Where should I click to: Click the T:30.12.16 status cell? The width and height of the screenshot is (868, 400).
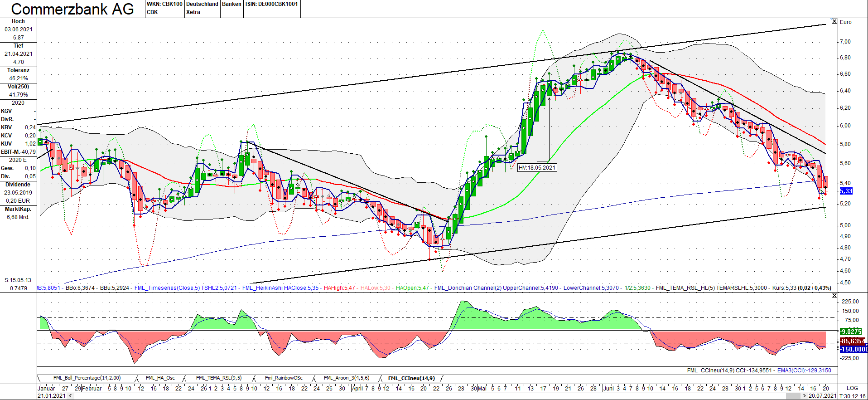852,396
